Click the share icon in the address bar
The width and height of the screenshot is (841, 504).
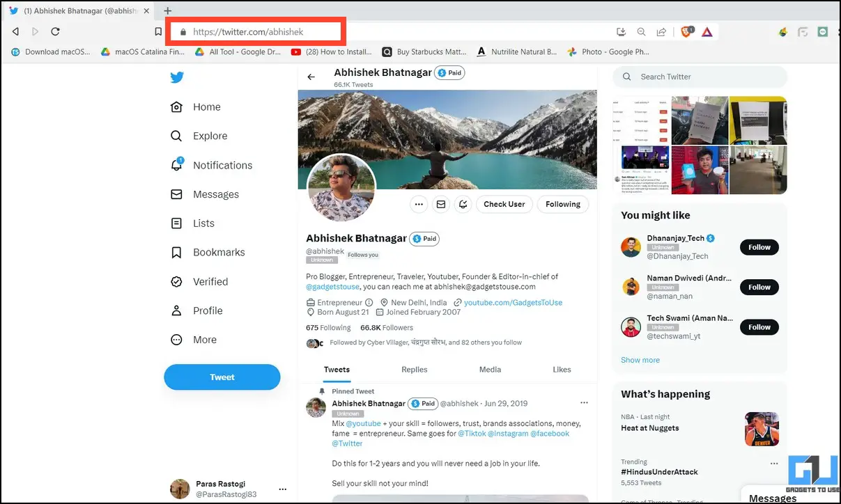(x=661, y=32)
